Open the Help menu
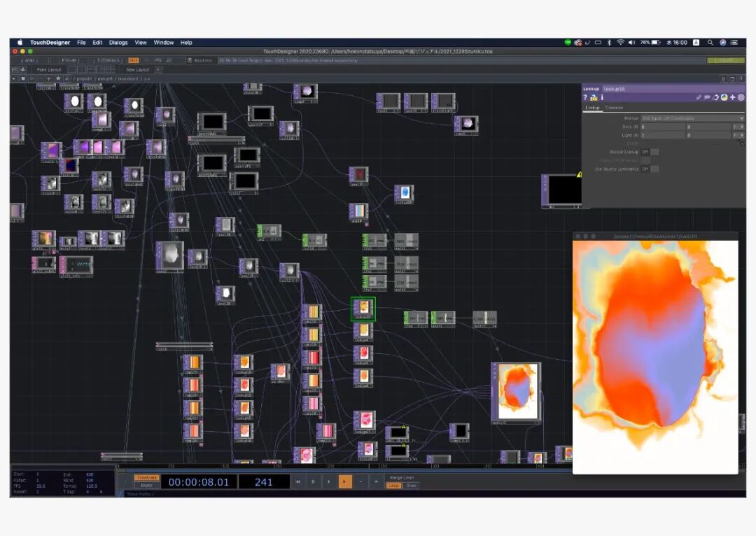Image resolution: width=756 pixels, height=536 pixels. tap(186, 43)
